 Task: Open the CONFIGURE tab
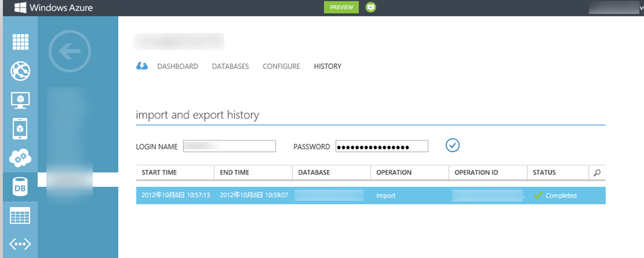(x=281, y=67)
